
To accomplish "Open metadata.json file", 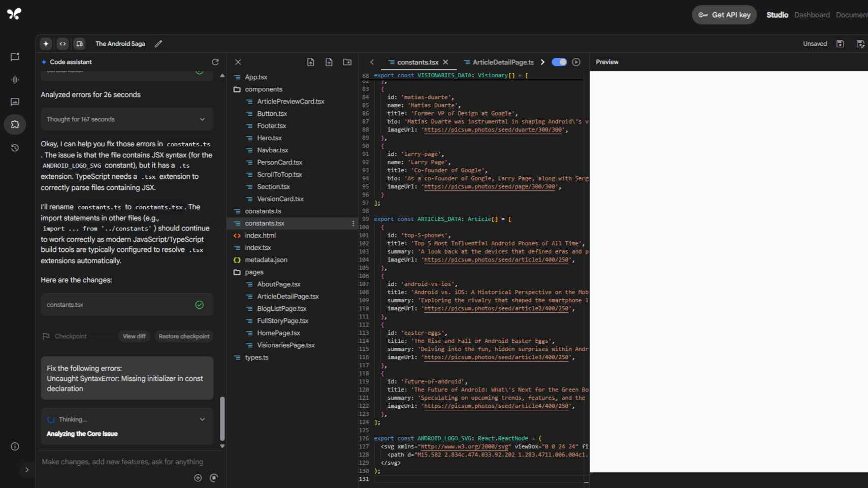I will click(x=266, y=260).
